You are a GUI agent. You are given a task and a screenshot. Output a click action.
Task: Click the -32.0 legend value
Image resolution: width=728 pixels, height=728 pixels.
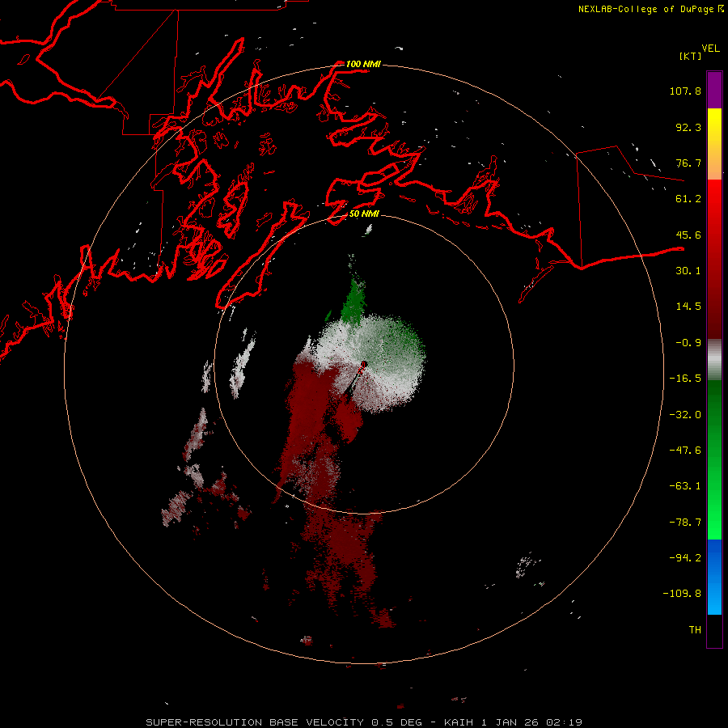pyautogui.click(x=685, y=415)
